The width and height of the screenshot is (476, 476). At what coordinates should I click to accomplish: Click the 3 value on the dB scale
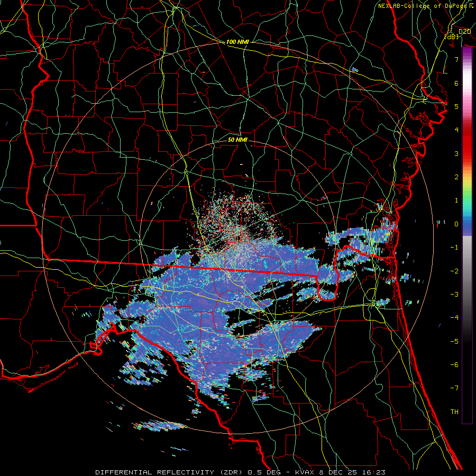[456, 153]
